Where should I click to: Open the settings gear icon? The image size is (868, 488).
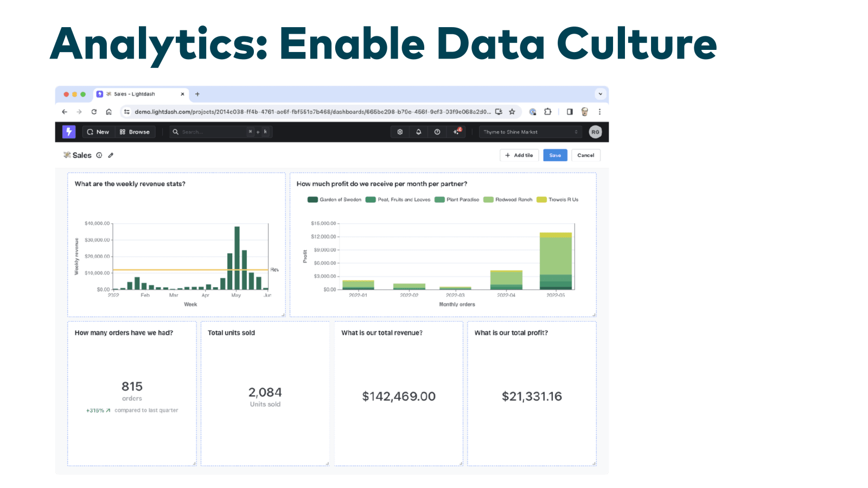[400, 132]
